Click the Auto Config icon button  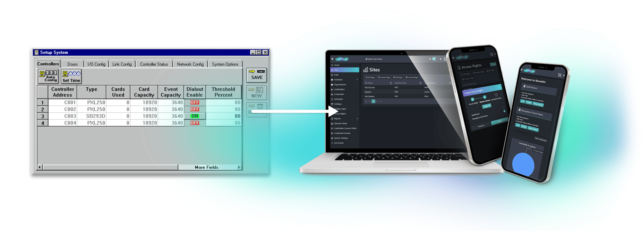click(x=49, y=76)
